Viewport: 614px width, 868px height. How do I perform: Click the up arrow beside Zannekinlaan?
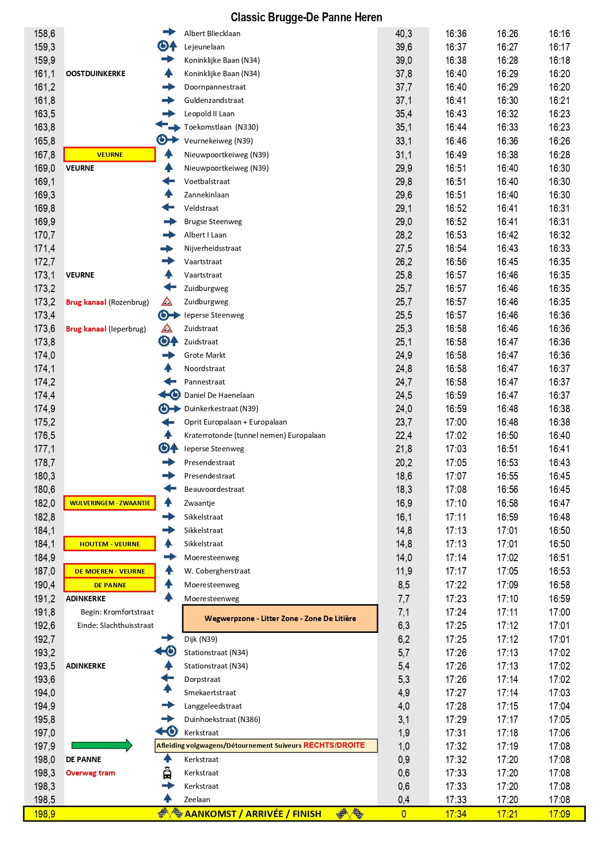click(168, 193)
